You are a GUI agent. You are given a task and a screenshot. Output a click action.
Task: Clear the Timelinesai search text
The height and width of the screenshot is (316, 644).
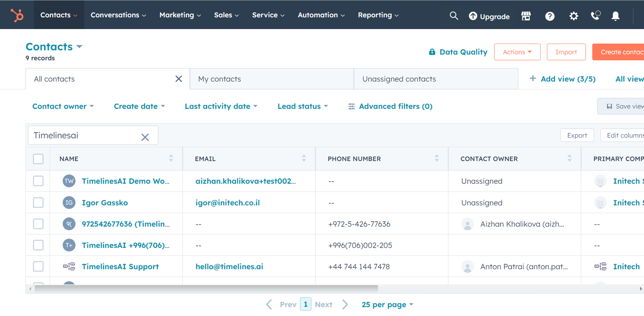pos(145,137)
